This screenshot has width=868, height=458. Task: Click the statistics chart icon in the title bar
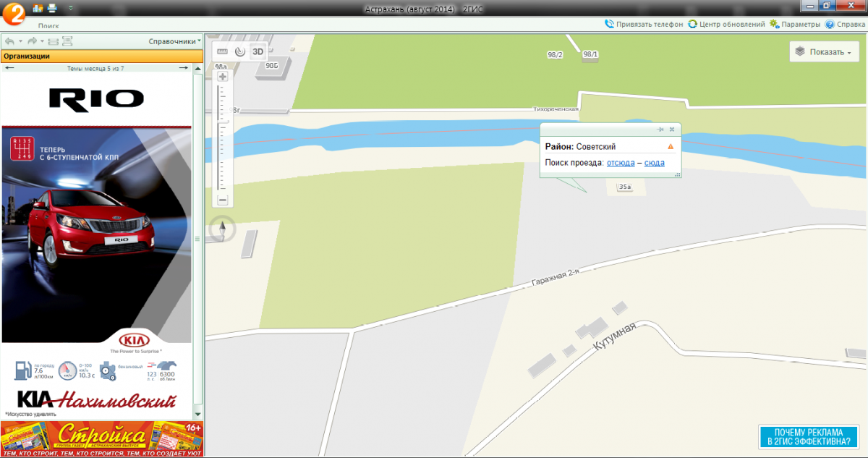[38, 8]
